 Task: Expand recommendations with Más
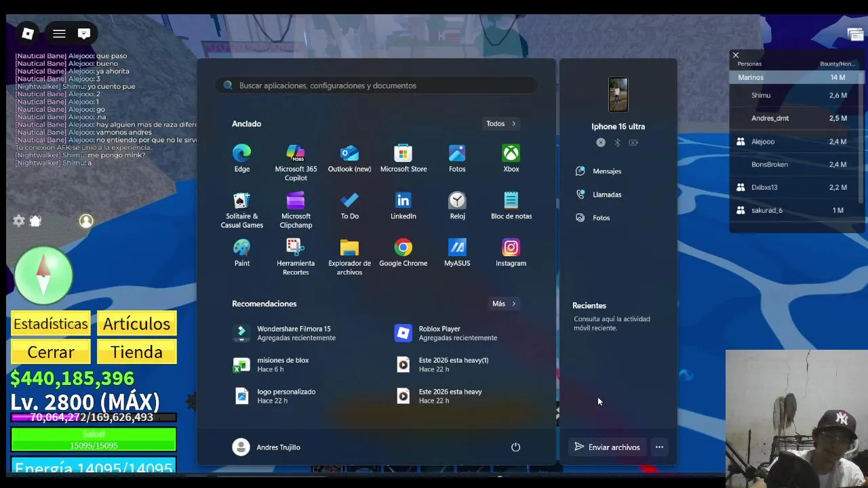coord(504,304)
